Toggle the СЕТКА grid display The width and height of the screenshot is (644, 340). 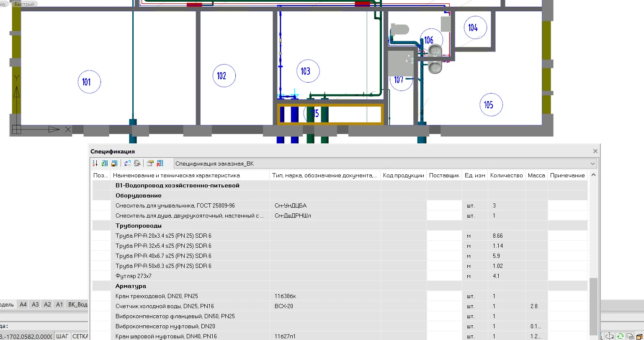(80, 336)
